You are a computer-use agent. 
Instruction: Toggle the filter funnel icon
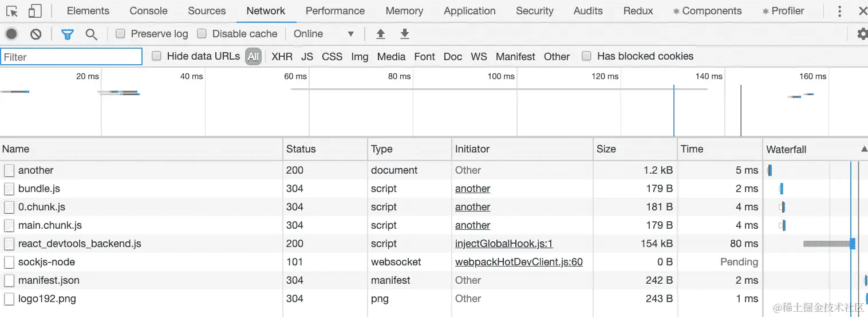[68, 34]
